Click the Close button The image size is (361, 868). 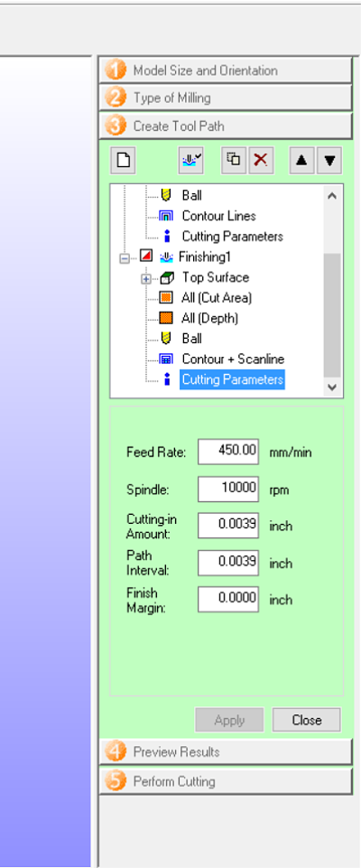(x=307, y=720)
